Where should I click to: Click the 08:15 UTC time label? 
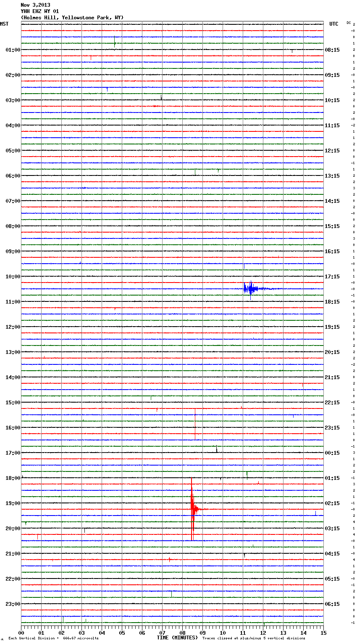click(x=332, y=50)
